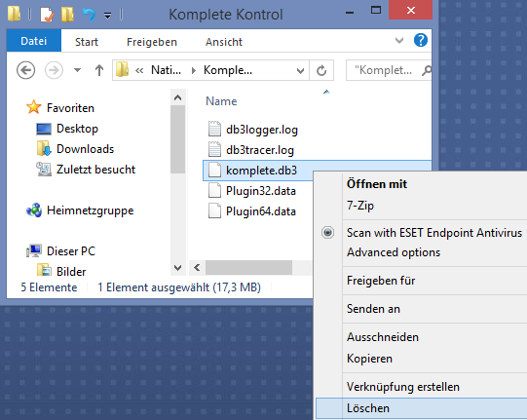Choose Ausschneiden in the context menu
The height and width of the screenshot is (420, 527).
pyautogui.click(x=383, y=337)
